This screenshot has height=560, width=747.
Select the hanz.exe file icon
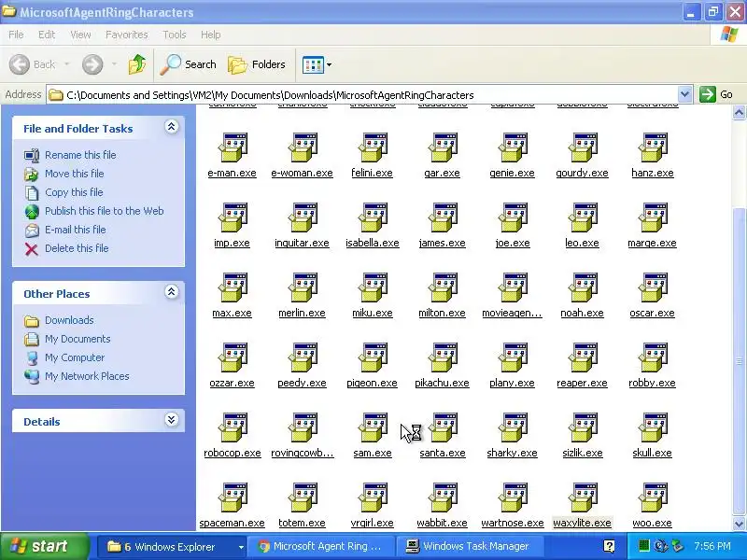tap(653, 148)
